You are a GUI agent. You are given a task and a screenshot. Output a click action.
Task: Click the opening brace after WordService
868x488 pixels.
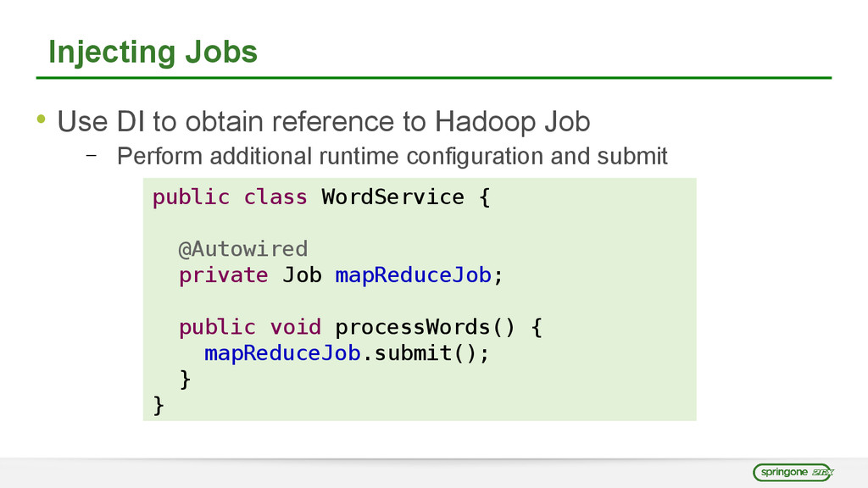(484, 197)
